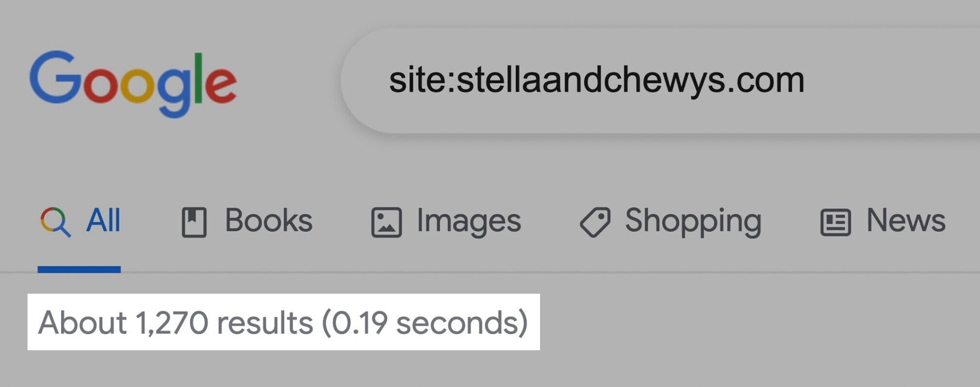Click the (0.19 seconds) timing text
The height and width of the screenshot is (387, 980).
(x=425, y=322)
